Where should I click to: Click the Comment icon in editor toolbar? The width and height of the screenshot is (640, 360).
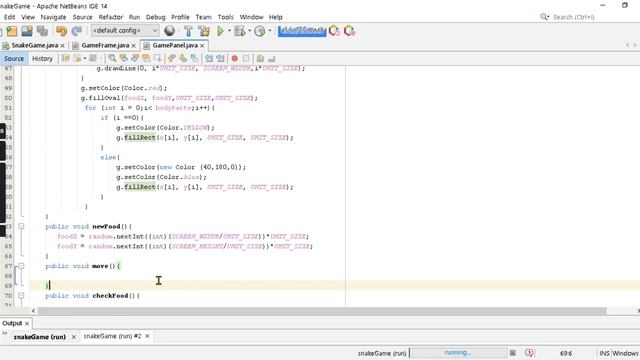260,59
